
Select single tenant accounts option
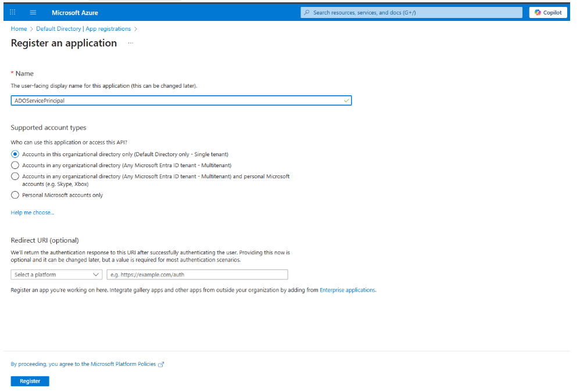point(15,154)
